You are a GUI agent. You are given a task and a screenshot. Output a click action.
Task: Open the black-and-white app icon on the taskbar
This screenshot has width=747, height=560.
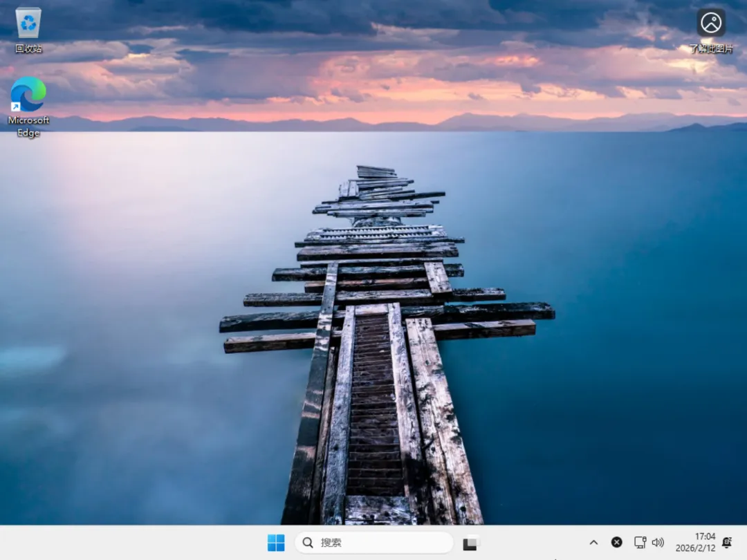point(470,543)
